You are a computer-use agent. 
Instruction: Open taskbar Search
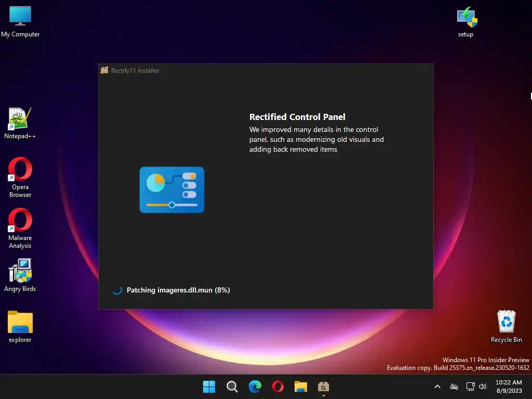tap(232, 387)
